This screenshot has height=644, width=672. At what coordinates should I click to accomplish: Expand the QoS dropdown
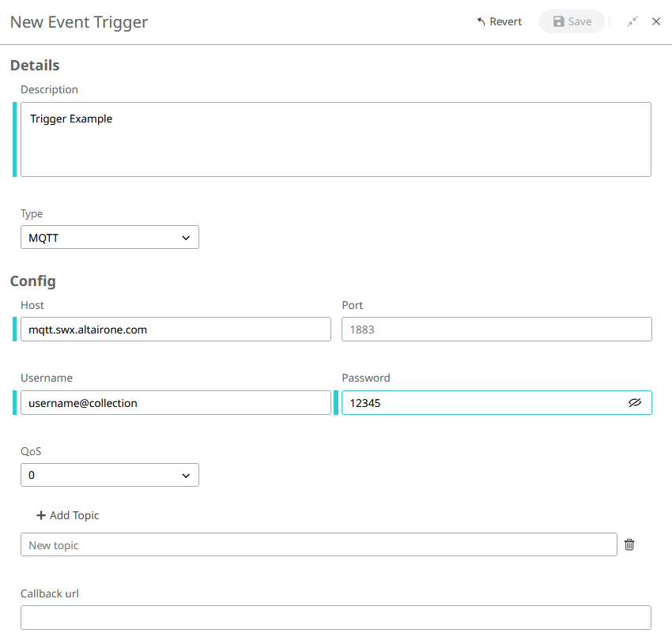pos(109,475)
